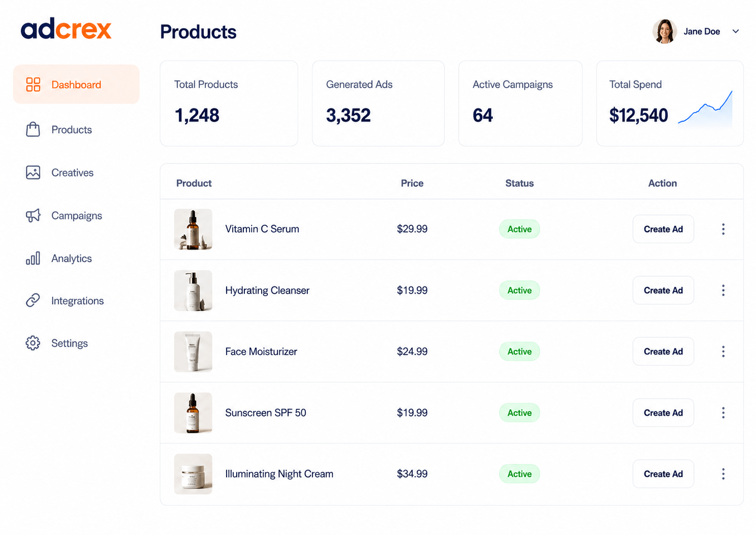Image resolution: width=756 pixels, height=535 pixels.
Task: Click the Active status badge for Vitamin C Serum
Action: point(520,229)
